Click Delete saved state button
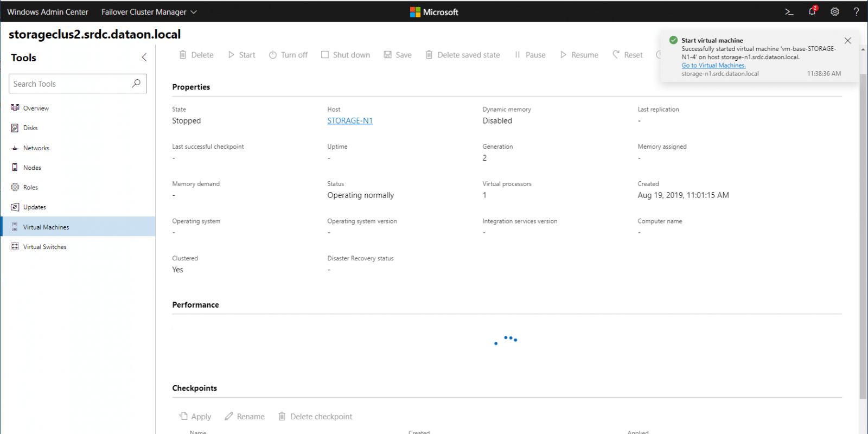 pyautogui.click(x=463, y=55)
